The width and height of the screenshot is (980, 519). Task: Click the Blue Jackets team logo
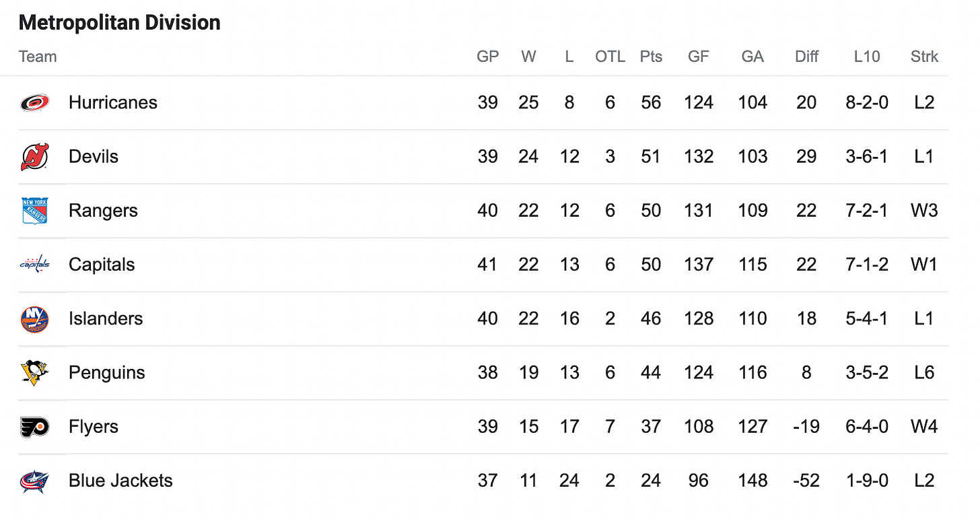tap(34, 481)
